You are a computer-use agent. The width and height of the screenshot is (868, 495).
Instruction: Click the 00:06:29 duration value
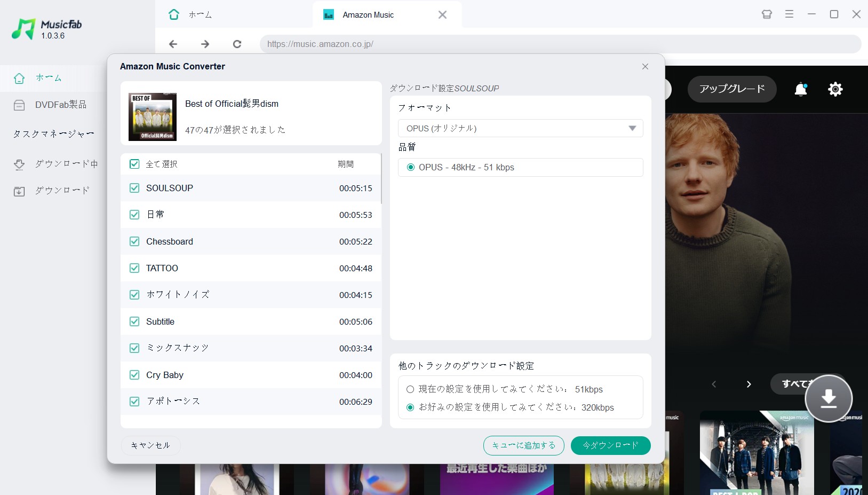coord(356,402)
